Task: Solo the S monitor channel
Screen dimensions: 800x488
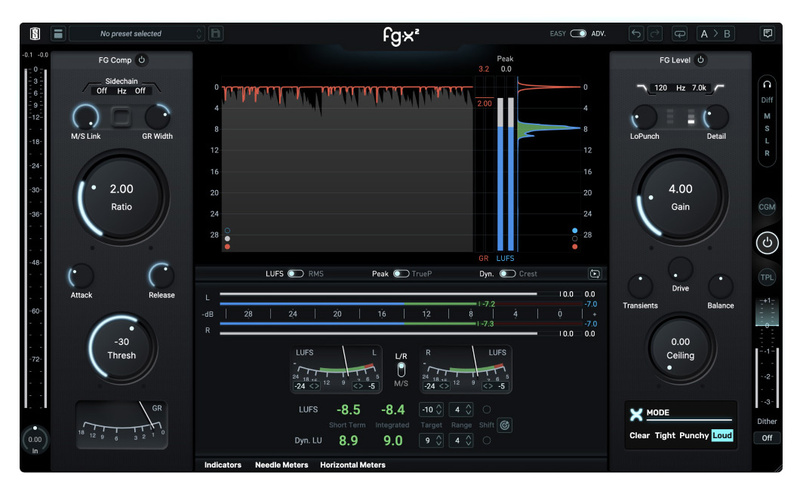Action: (x=767, y=129)
